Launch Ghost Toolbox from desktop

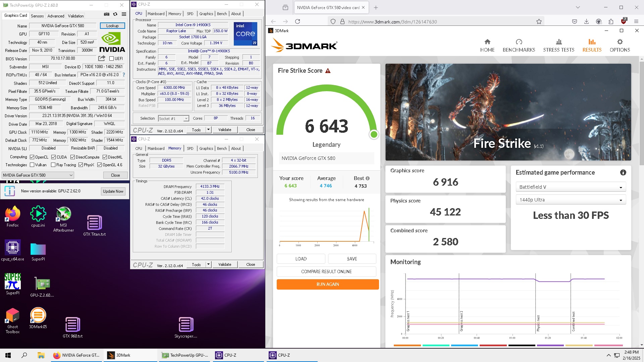(13, 320)
